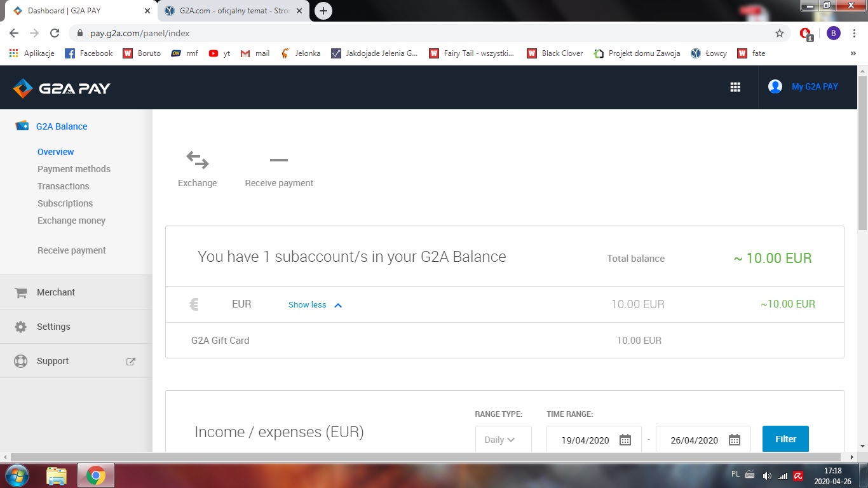The image size is (868, 488).
Task: Click the browser forward arrow
Action: tap(34, 33)
